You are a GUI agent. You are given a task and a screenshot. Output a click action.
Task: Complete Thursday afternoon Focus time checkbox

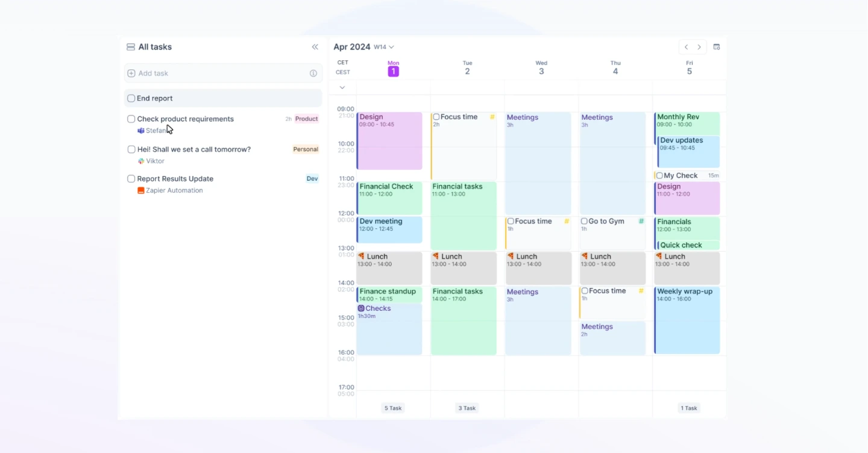point(585,291)
